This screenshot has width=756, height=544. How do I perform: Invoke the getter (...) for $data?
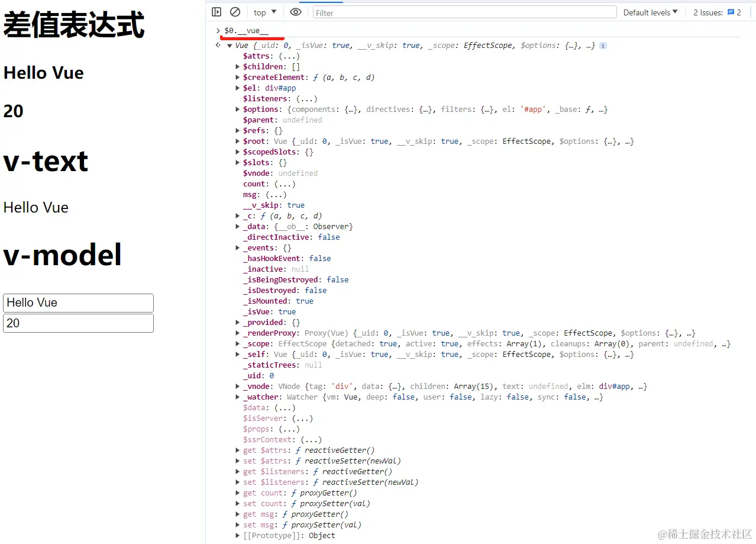click(285, 408)
